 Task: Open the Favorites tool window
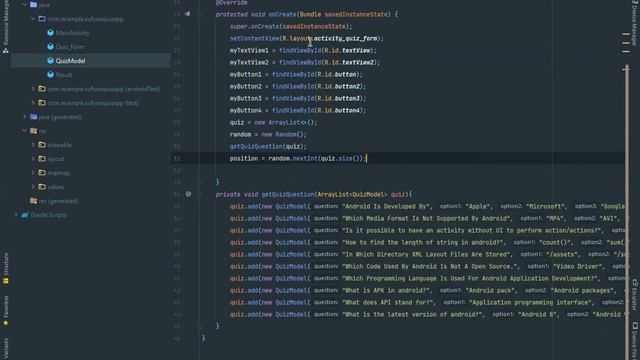6,311
